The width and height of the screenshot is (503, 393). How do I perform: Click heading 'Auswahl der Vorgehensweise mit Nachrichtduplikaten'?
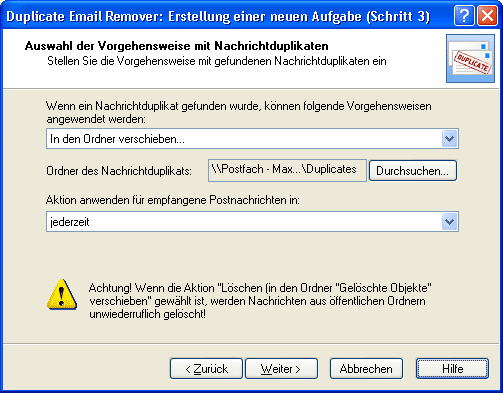tap(177, 46)
